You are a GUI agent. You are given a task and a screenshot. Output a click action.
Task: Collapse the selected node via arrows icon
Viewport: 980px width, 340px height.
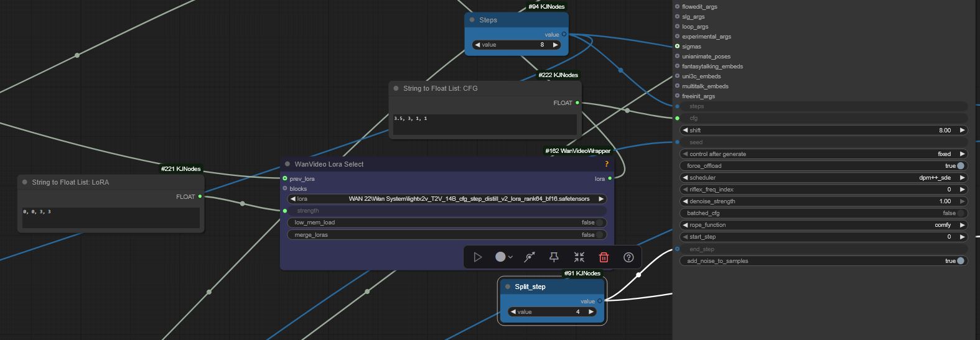579,257
